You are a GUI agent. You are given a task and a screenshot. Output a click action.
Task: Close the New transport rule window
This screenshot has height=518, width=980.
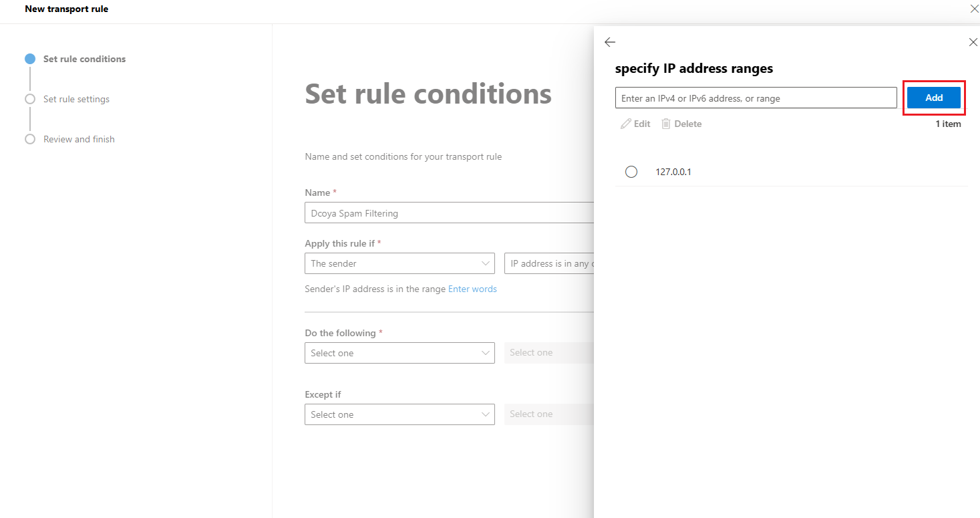973,9
